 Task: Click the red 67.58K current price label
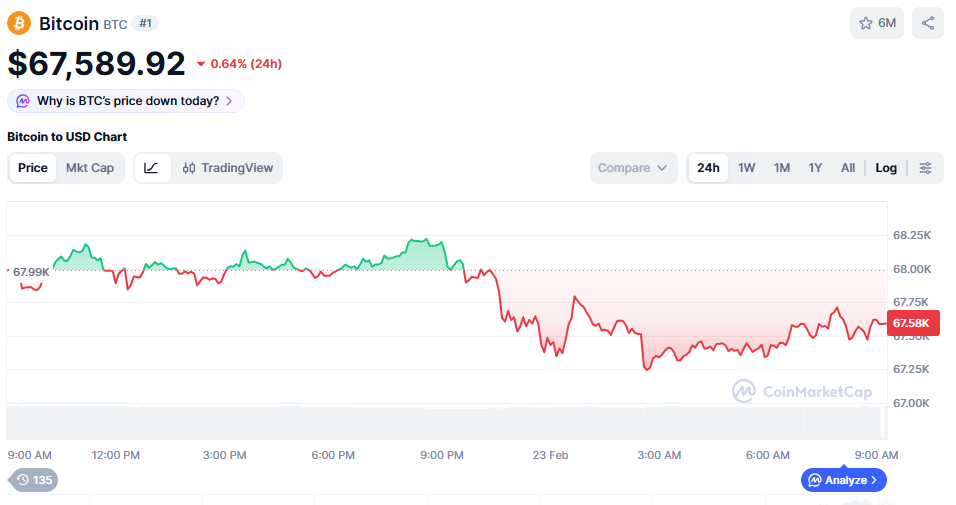[912, 323]
